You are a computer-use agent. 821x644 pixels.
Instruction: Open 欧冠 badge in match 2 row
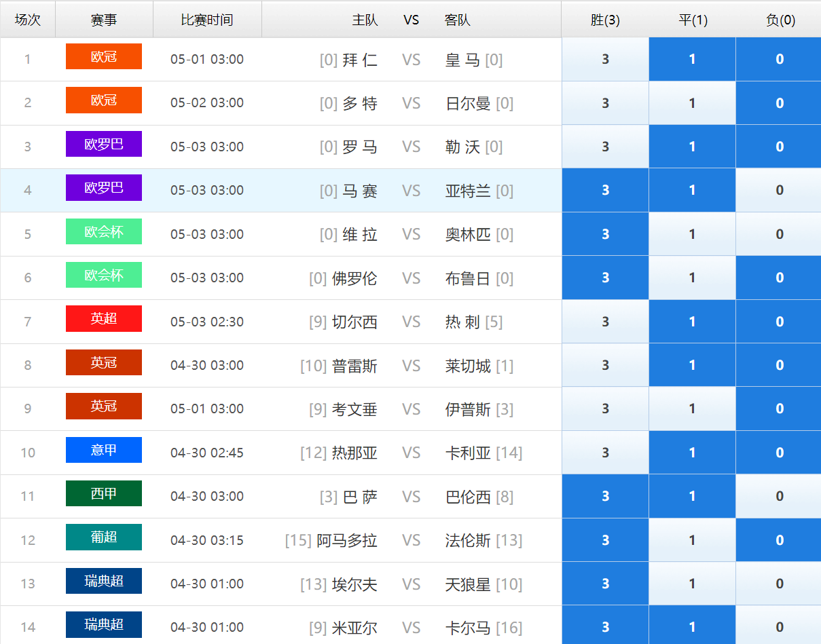(104, 100)
